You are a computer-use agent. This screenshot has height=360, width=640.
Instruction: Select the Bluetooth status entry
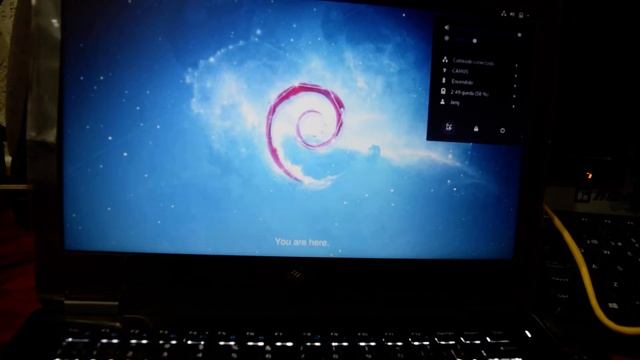[x=462, y=82]
